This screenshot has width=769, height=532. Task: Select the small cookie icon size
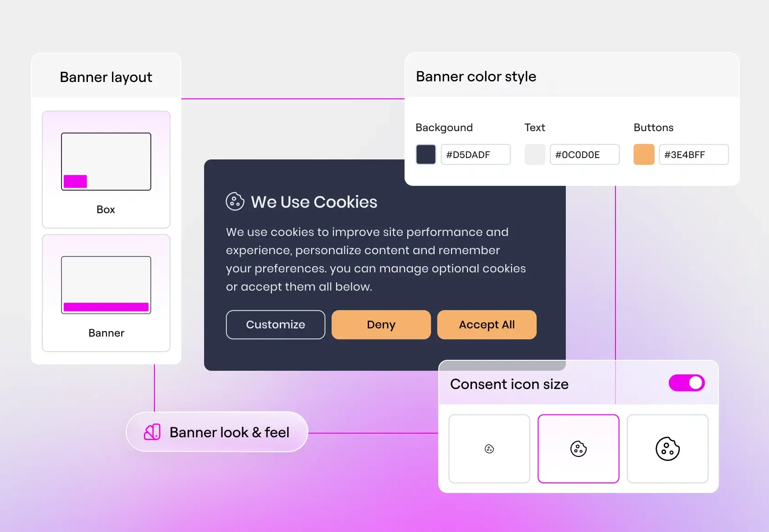tap(489, 449)
